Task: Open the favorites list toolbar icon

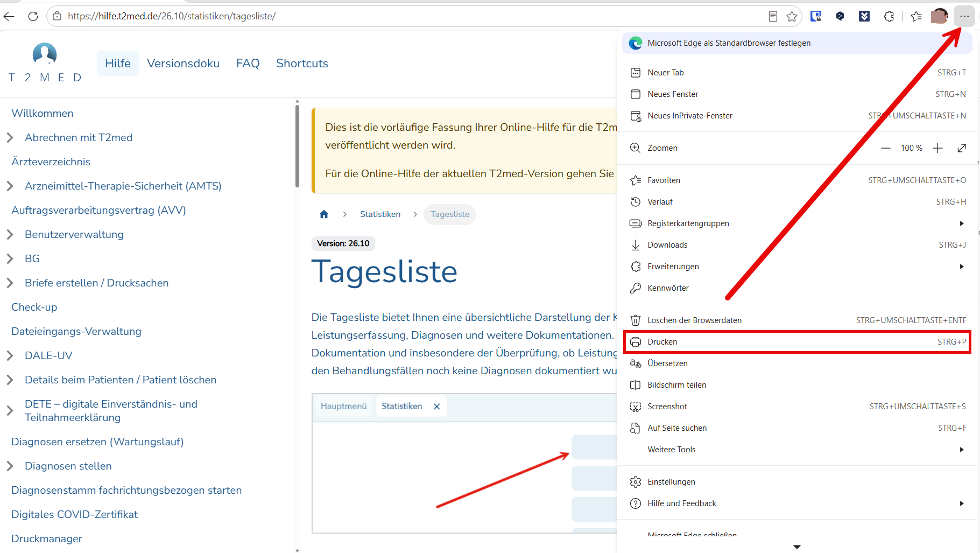Action: [x=916, y=16]
